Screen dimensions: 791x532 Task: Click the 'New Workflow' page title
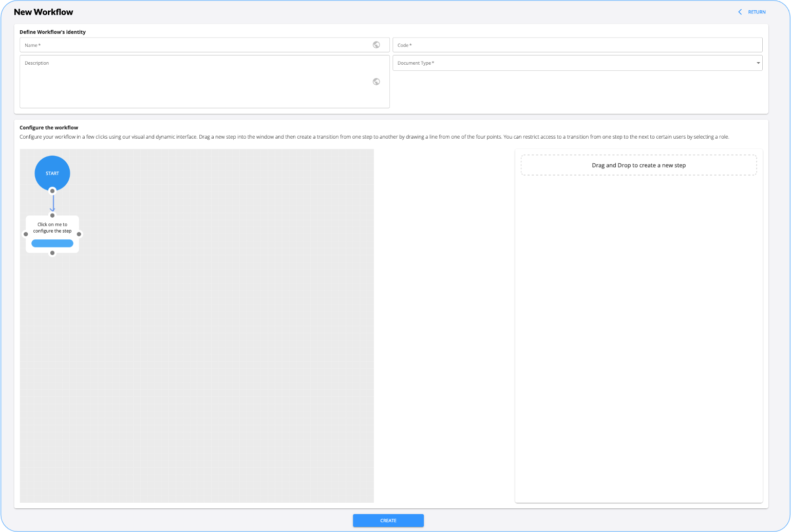(44, 12)
